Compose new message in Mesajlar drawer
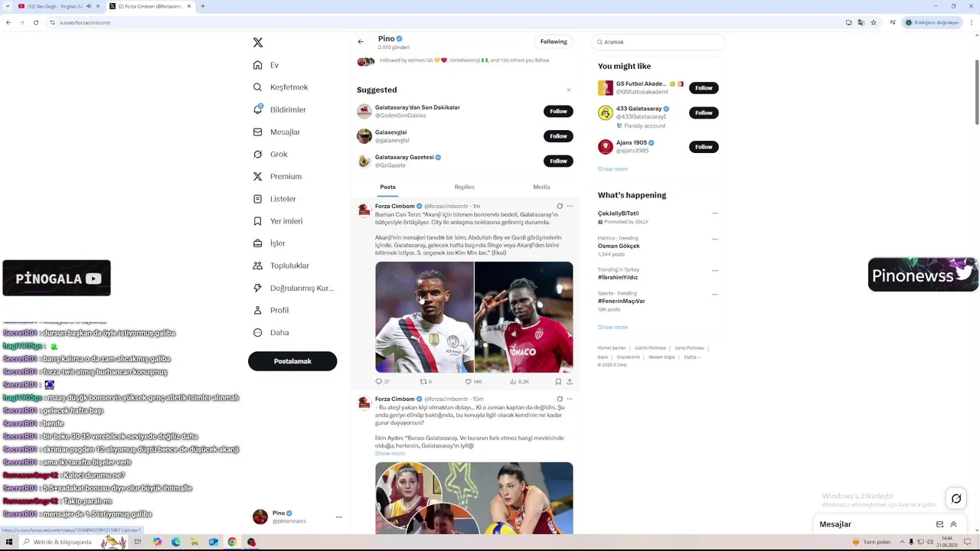The height and width of the screenshot is (551, 980). pyautogui.click(x=939, y=524)
